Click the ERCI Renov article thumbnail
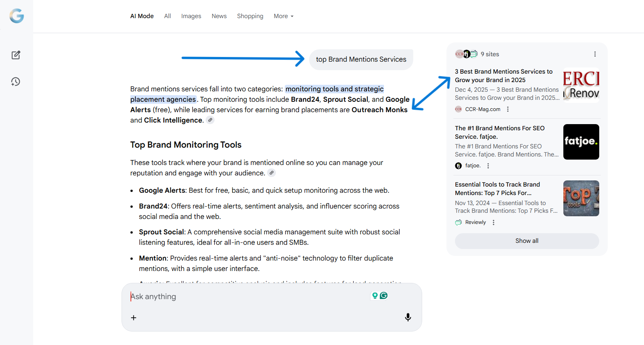The image size is (644, 345). (x=581, y=85)
